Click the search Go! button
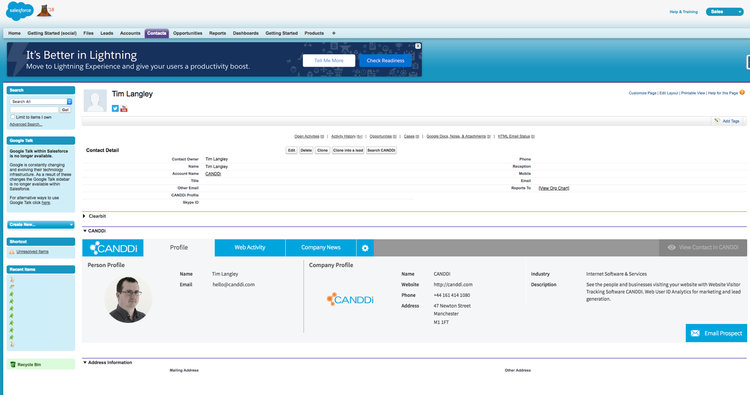The image size is (750, 395). tap(66, 110)
